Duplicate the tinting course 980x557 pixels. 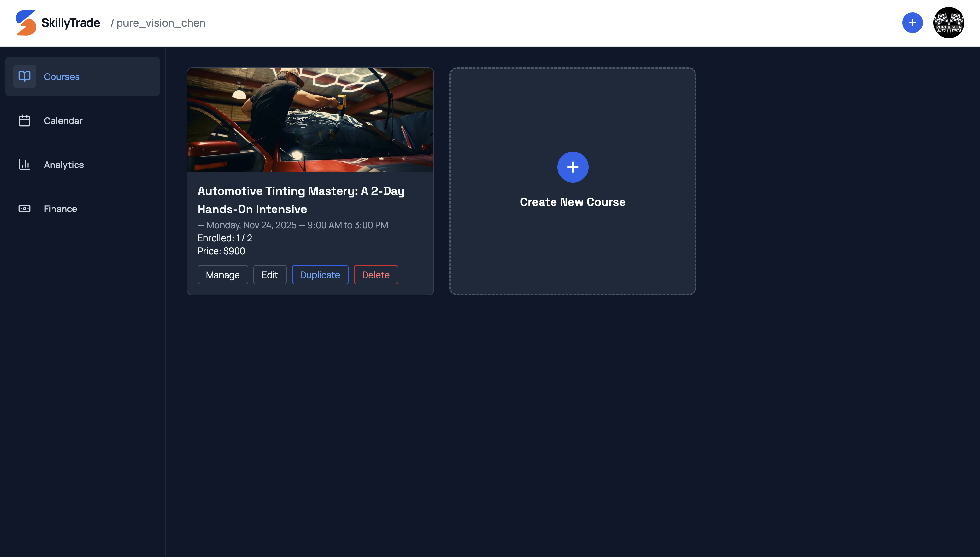coord(320,274)
